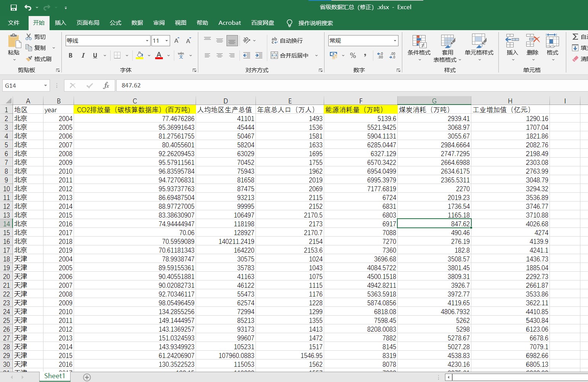Click the Percent Style icon
588x382 pixels.
click(353, 55)
